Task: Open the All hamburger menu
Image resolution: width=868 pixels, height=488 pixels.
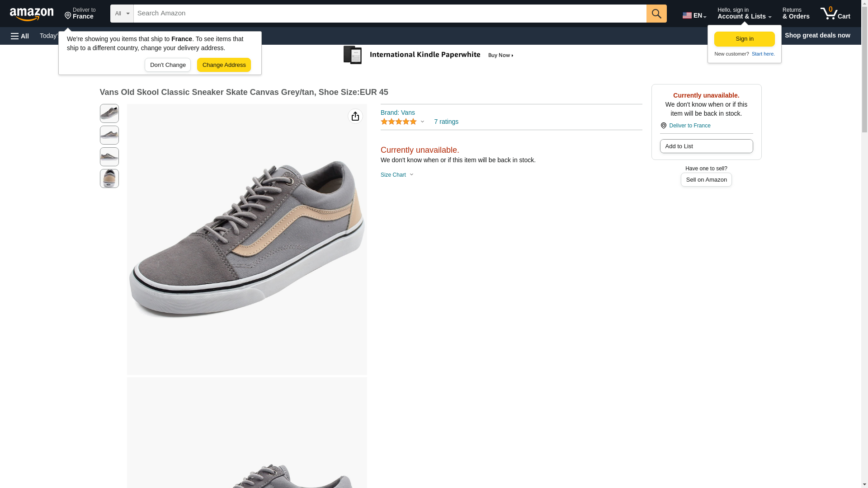Action: pos(20,36)
